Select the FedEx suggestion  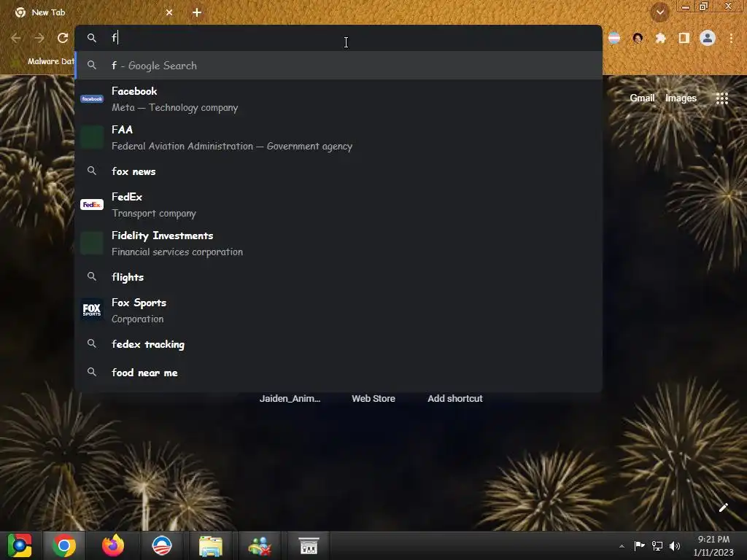(x=338, y=205)
